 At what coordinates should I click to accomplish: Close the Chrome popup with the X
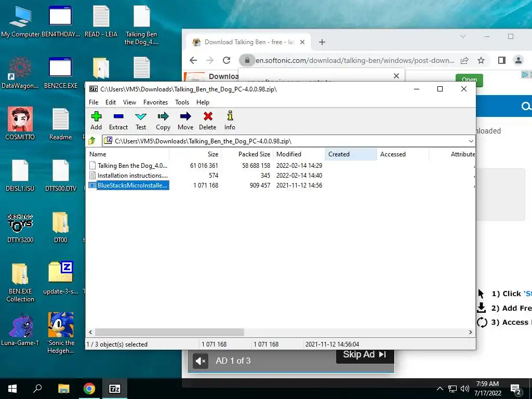click(396, 76)
